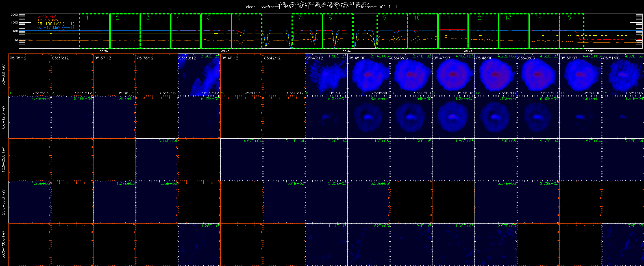
Task: Select interval 7 box in the light curve
Action: tap(307, 31)
